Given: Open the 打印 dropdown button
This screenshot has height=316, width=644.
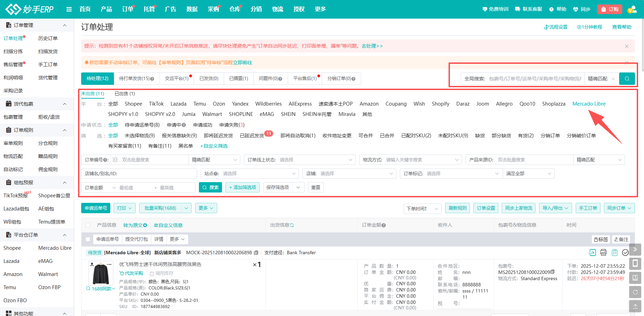Looking at the screenshot, I should tap(124, 208).
